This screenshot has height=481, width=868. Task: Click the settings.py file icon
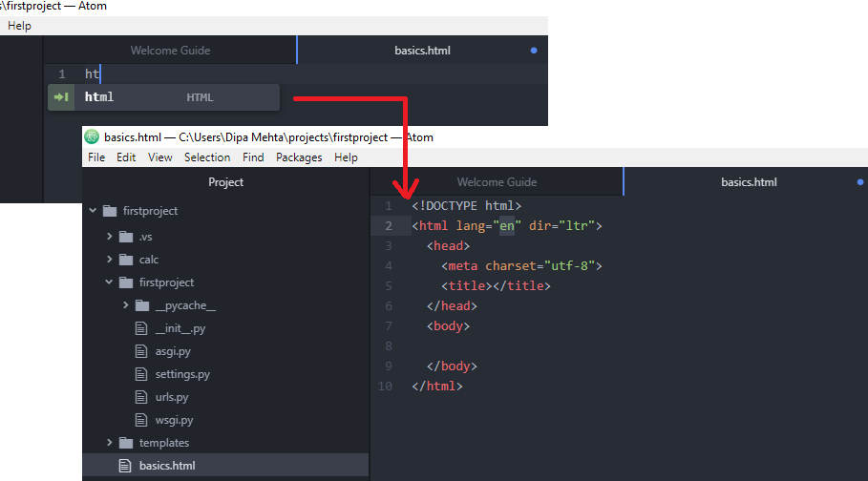[141, 374]
